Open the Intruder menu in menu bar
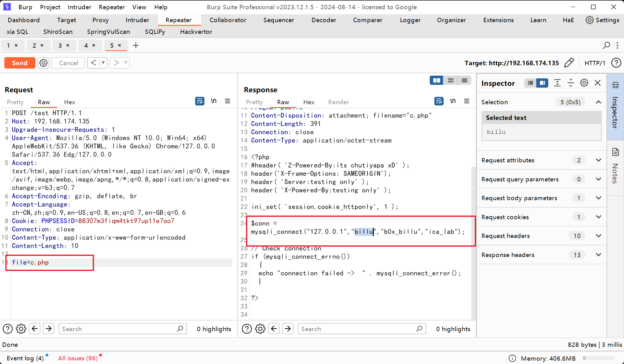This screenshot has height=364, width=624. [x=79, y=7]
